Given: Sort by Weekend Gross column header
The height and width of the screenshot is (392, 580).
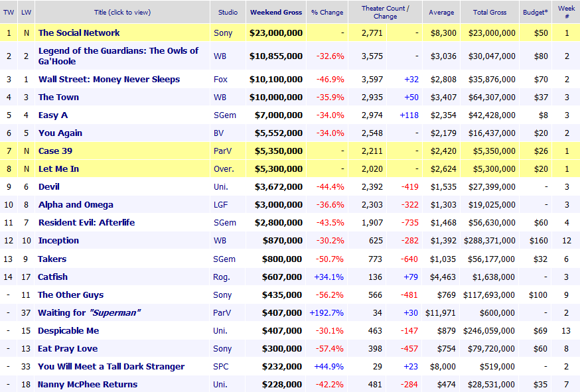Looking at the screenshot, I should (276, 12).
